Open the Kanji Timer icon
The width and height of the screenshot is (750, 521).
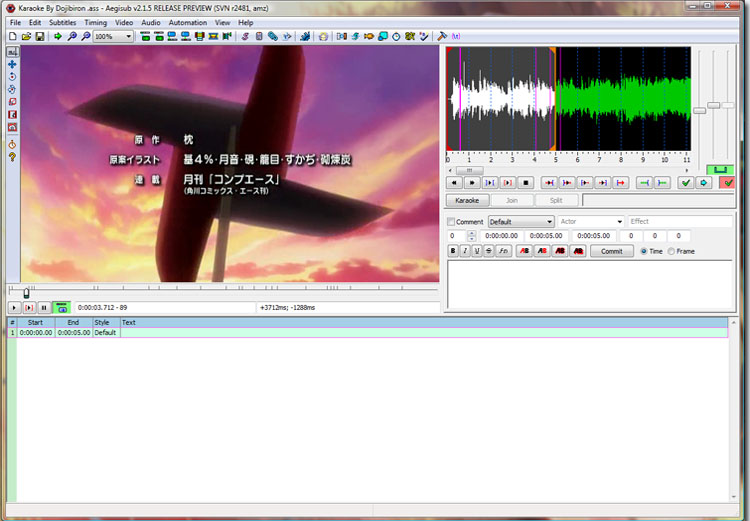[x=410, y=36]
